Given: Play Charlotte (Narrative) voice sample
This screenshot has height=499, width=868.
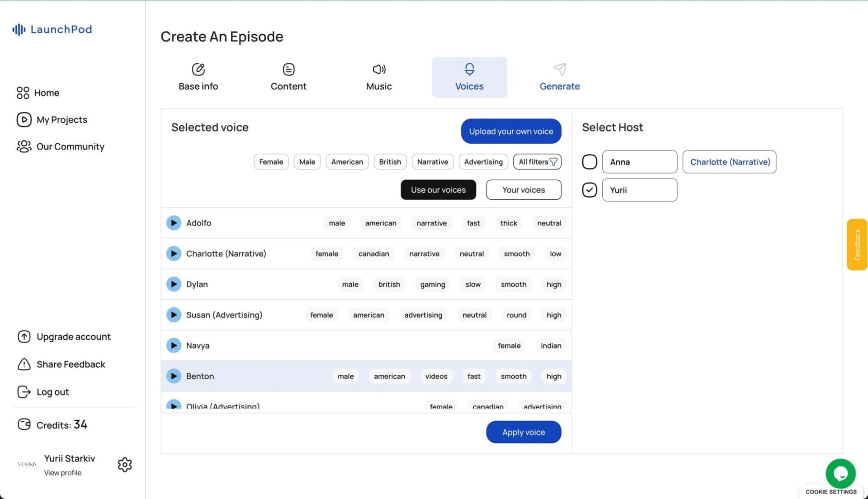Looking at the screenshot, I should [x=174, y=254].
